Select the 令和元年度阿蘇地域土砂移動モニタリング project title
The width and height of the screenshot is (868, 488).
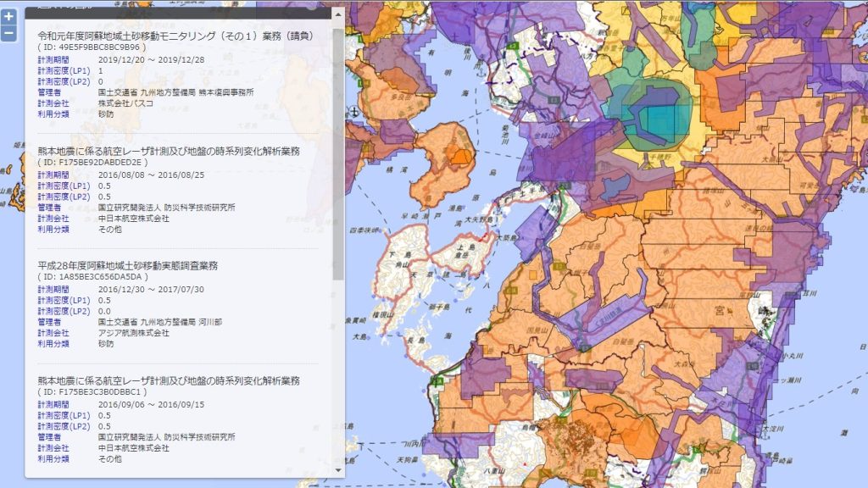pyautogui.click(x=175, y=36)
